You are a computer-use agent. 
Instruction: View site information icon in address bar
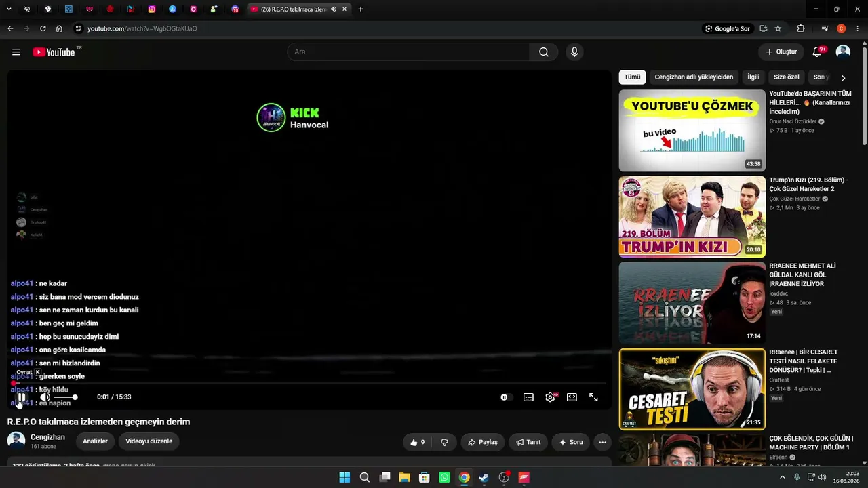click(79, 28)
